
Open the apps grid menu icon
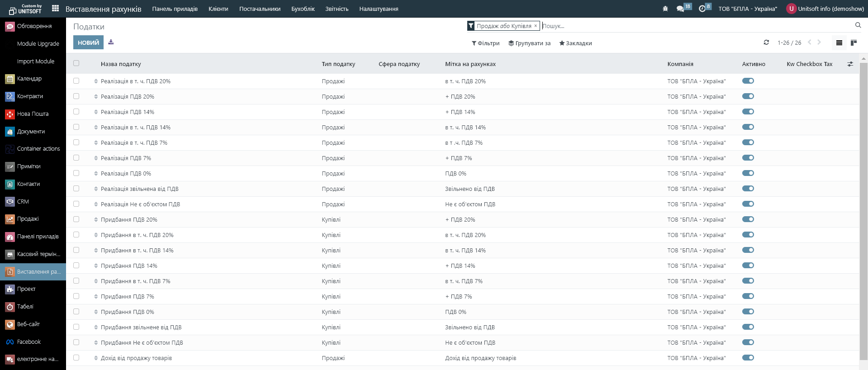55,9
